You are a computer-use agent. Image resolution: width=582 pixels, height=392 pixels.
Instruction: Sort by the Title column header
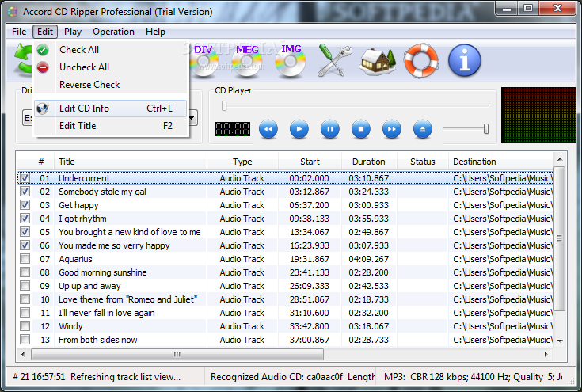pyautogui.click(x=131, y=162)
